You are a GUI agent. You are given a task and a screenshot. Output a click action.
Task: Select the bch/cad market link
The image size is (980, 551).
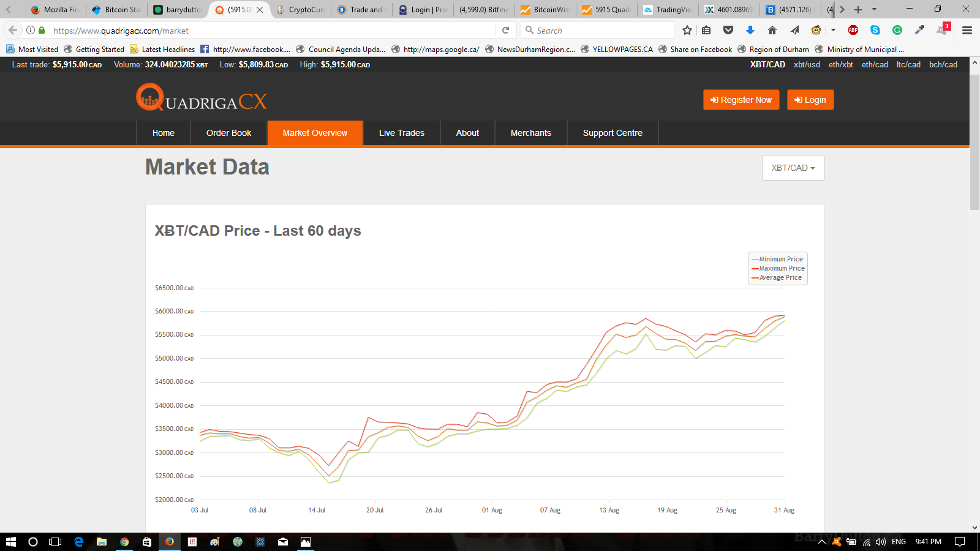coord(943,64)
